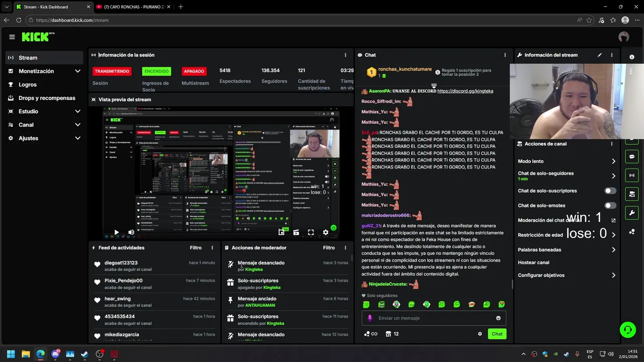Open the emoji picker in message box
Viewport: 644px width, 362px height.
[499, 318]
